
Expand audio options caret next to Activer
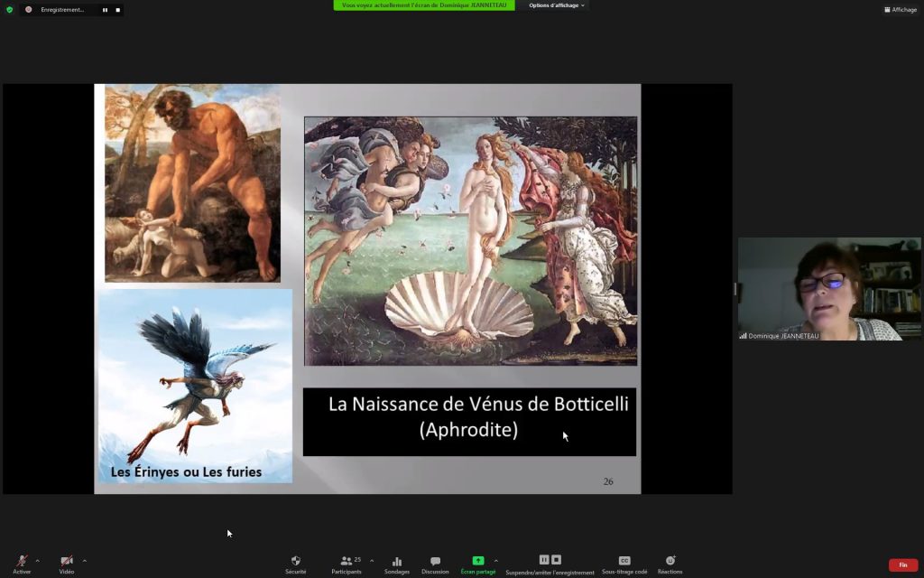[37, 561]
